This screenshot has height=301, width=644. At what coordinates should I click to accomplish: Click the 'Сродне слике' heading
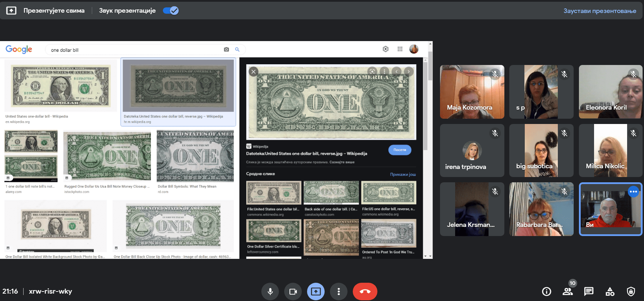(261, 174)
